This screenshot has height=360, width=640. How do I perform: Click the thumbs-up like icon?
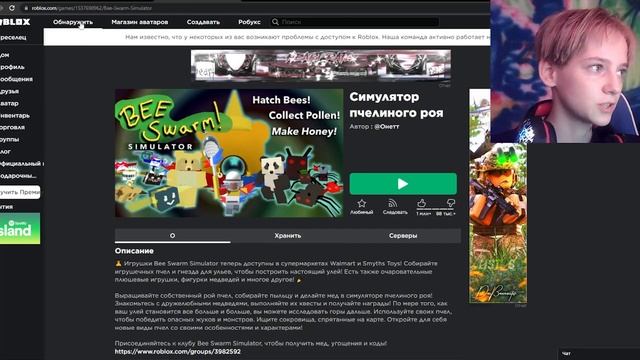(422, 202)
